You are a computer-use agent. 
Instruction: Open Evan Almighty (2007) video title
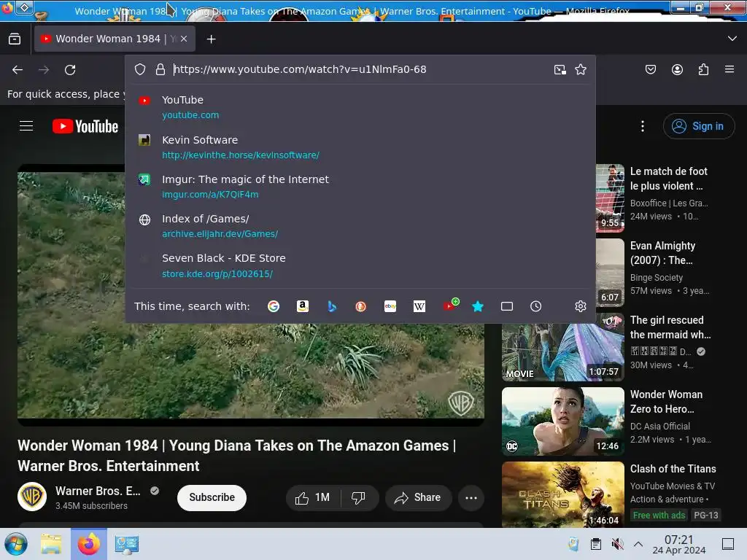(x=662, y=253)
